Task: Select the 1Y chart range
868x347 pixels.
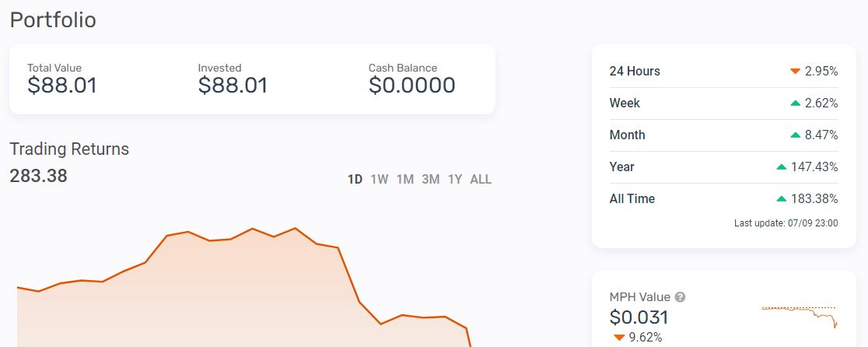Action: (x=455, y=179)
